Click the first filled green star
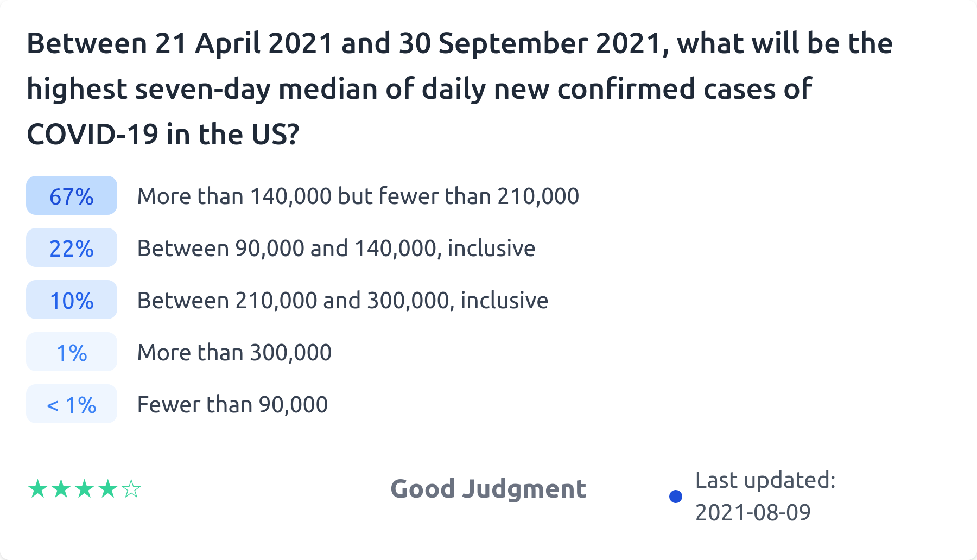 tap(37, 489)
